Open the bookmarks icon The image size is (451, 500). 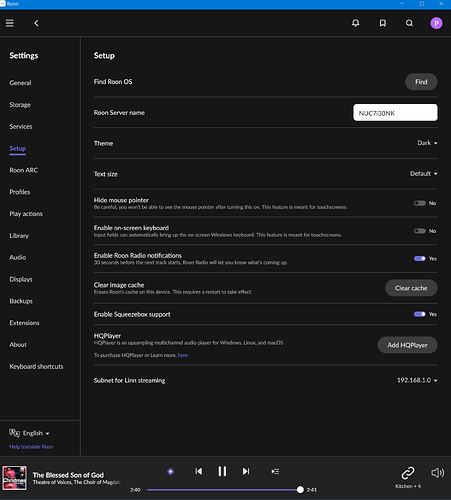(383, 23)
